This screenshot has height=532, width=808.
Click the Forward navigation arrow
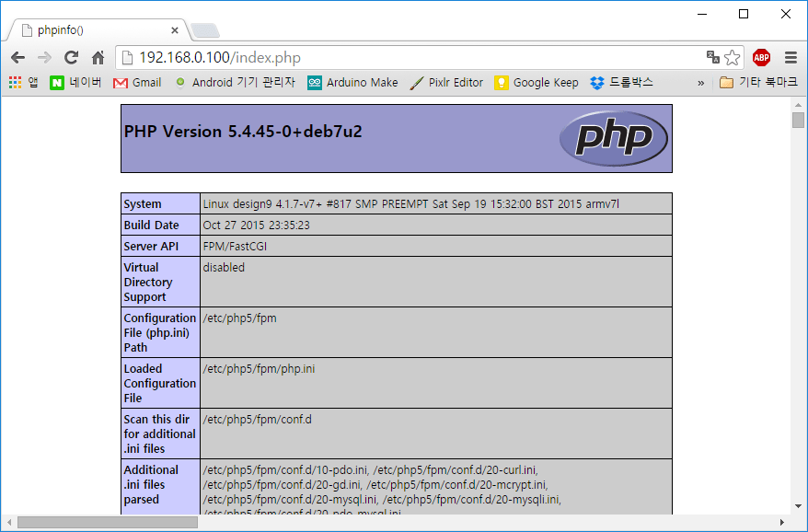click(44, 57)
